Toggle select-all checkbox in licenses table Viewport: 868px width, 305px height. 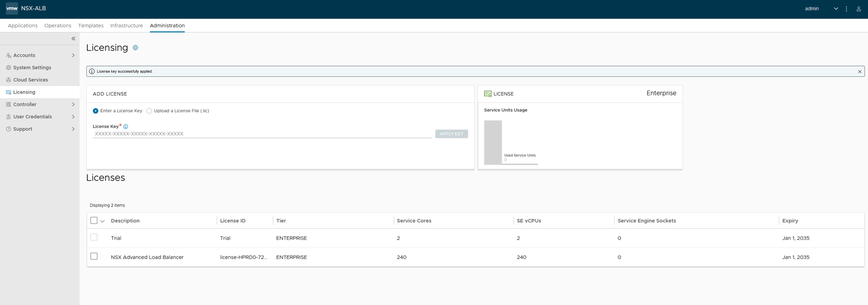[x=94, y=220]
